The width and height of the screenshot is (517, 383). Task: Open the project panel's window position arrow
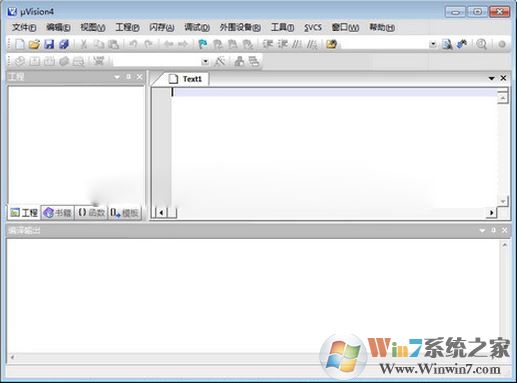[x=117, y=77]
